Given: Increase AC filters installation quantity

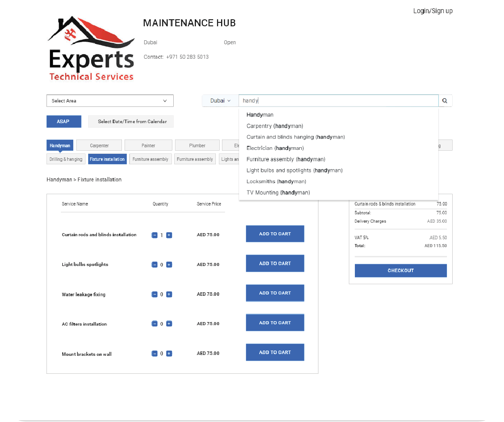Looking at the screenshot, I should point(169,324).
